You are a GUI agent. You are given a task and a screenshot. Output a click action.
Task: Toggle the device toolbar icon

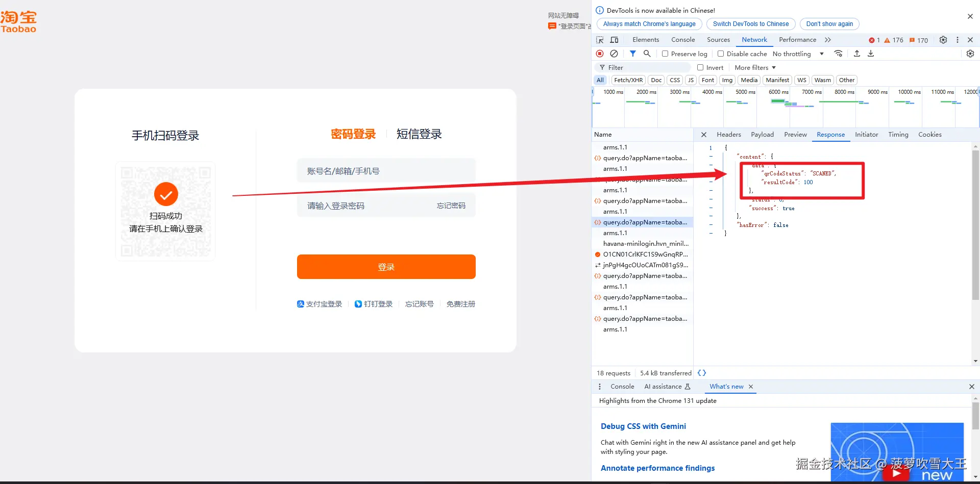click(x=615, y=40)
